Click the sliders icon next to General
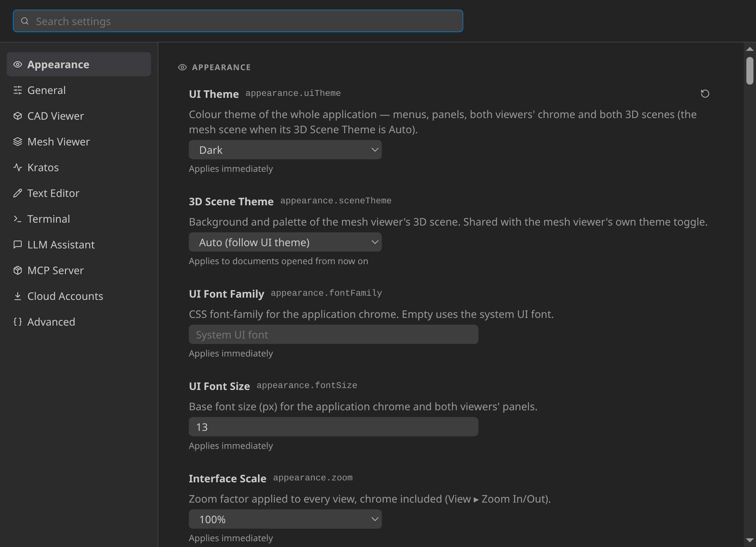This screenshot has width=756, height=547. 18,90
